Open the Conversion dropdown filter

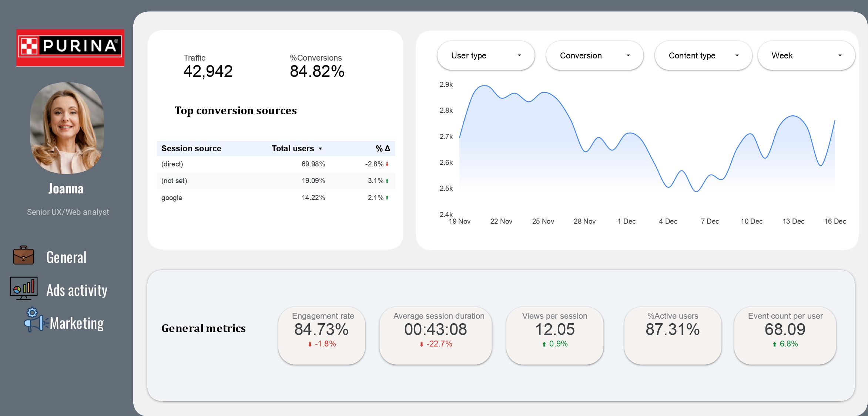tap(594, 55)
